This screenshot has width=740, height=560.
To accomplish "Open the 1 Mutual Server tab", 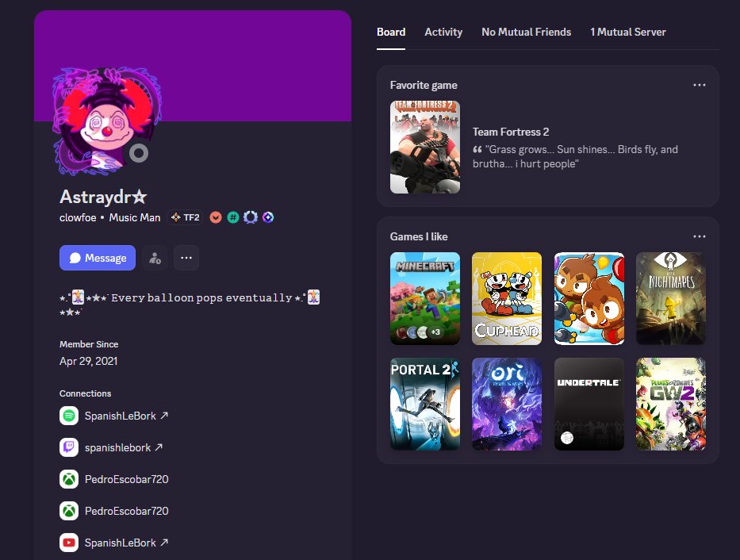I will pos(627,32).
